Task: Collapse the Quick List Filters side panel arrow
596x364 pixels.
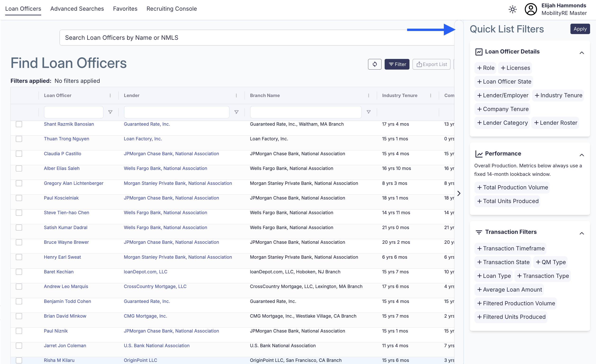Action: 459,193
